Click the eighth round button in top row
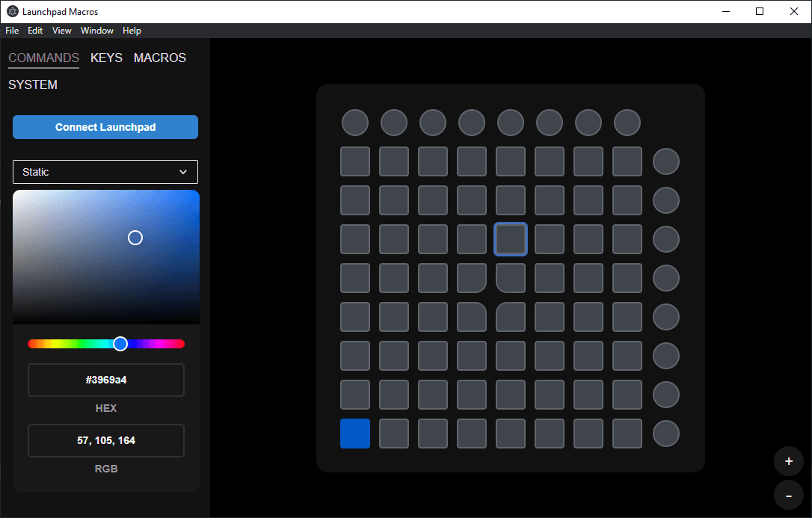 click(x=627, y=123)
